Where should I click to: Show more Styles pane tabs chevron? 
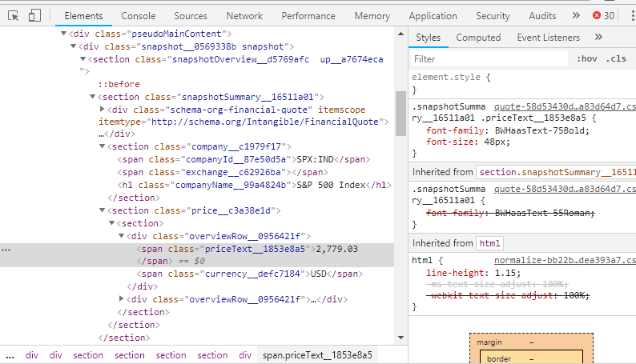point(598,38)
